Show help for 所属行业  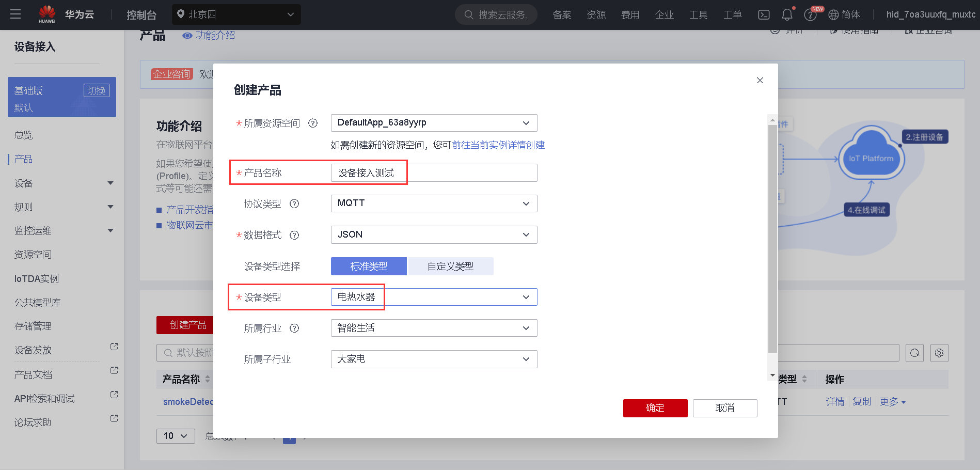click(x=294, y=328)
